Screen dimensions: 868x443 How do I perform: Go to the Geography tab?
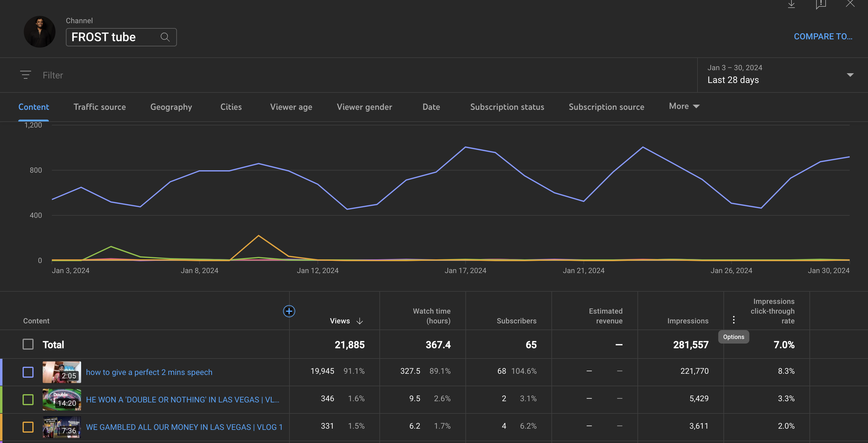(x=171, y=107)
